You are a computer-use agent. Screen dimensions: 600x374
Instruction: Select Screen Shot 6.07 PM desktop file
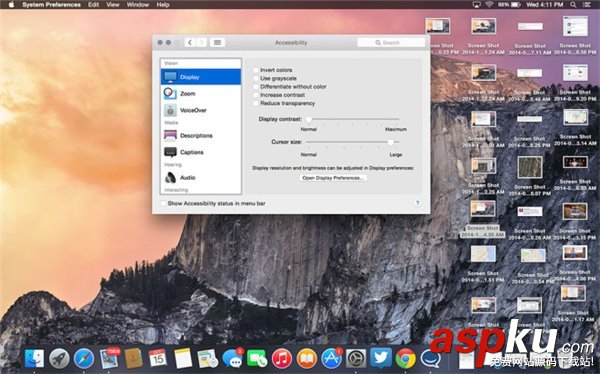coord(530,167)
